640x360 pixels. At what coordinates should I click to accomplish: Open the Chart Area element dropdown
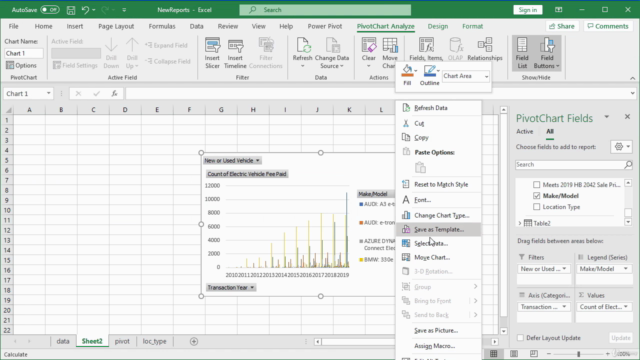(x=486, y=76)
